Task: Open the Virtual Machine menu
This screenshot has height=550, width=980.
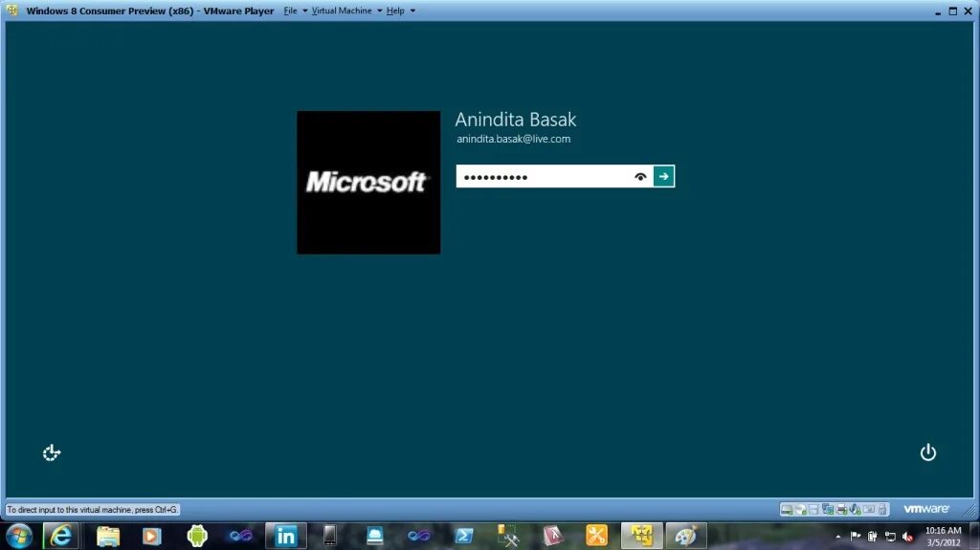Action: pyautogui.click(x=342, y=11)
